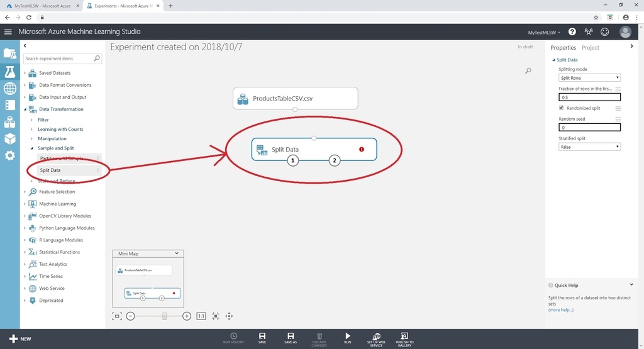This screenshot has width=644, height=349.
Task: Open the MyTestMLSW workspace dropdown
Action: tap(544, 33)
